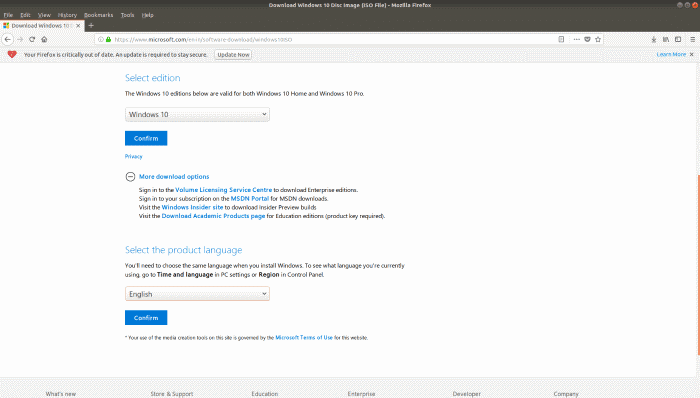
Task: Click the Enterprise footer heading
Action: pos(361,394)
